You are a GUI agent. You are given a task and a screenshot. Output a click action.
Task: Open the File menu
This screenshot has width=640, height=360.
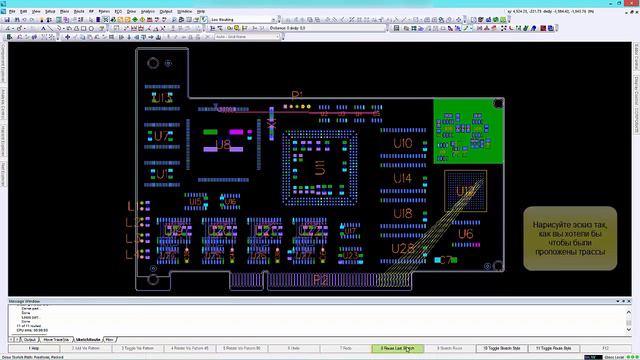(x=12, y=11)
